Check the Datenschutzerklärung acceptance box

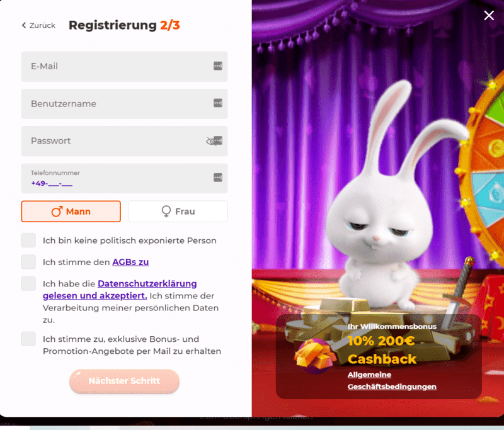click(x=28, y=283)
